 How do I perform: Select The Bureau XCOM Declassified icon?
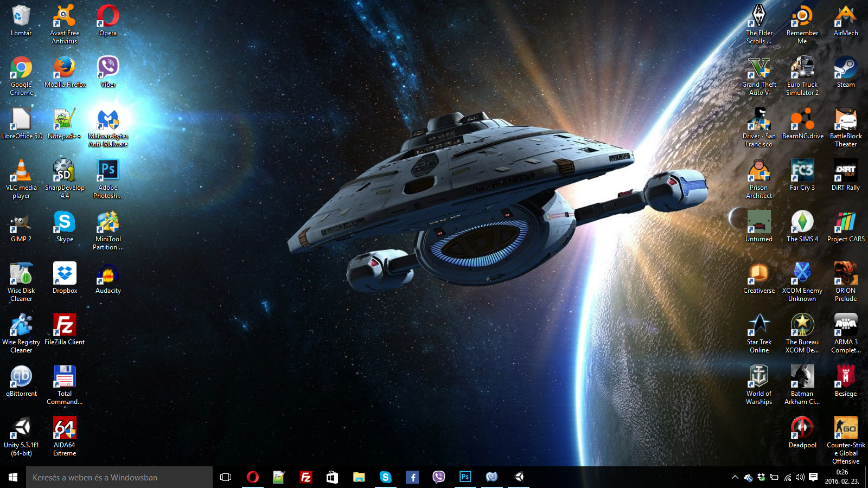click(802, 333)
